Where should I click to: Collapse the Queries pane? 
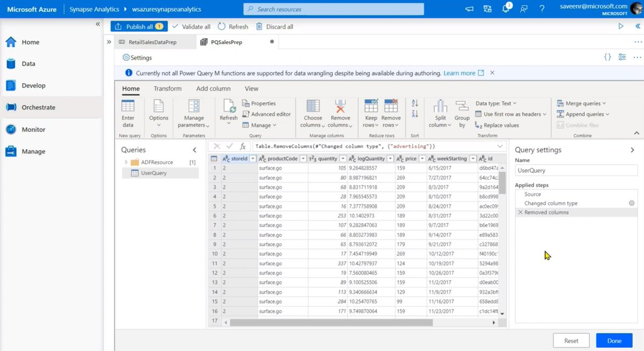(195, 150)
